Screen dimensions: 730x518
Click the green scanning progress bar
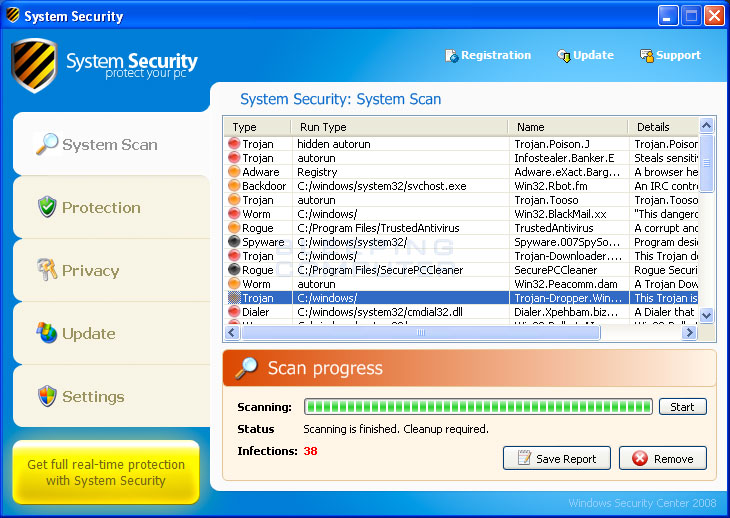point(479,407)
